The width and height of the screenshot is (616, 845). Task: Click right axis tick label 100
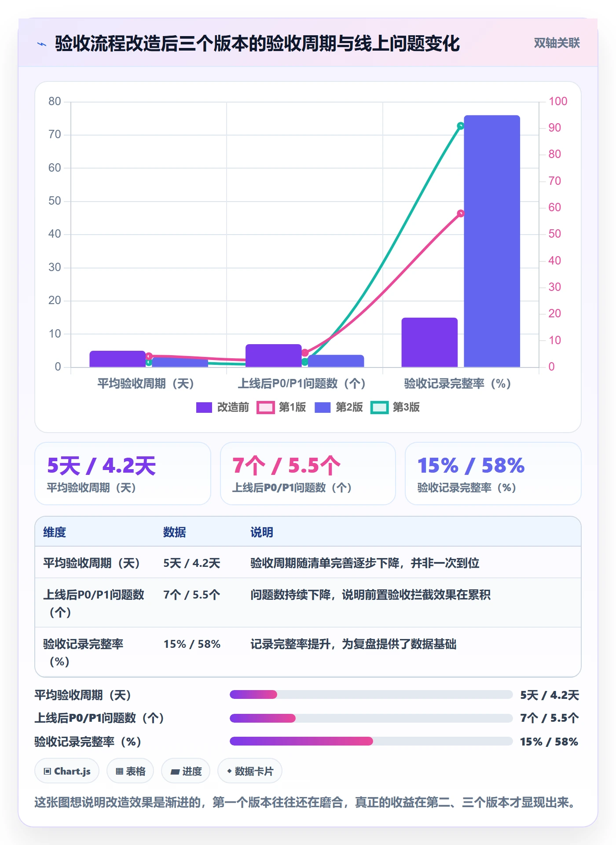click(x=558, y=102)
